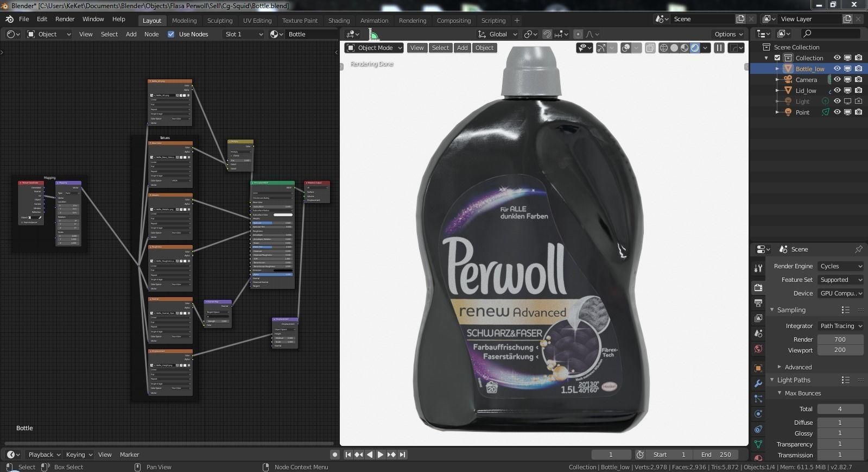Open Tool properties tab in Properties editor
The width and height of the screenshot is (868, 472).
pos(758,268)
